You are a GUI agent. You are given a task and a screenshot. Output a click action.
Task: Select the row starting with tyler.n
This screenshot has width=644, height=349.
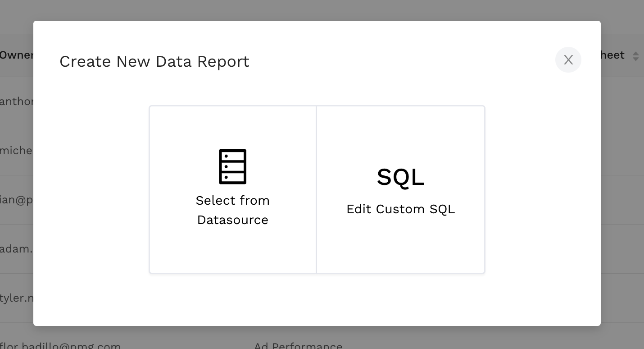click(16, 298)
